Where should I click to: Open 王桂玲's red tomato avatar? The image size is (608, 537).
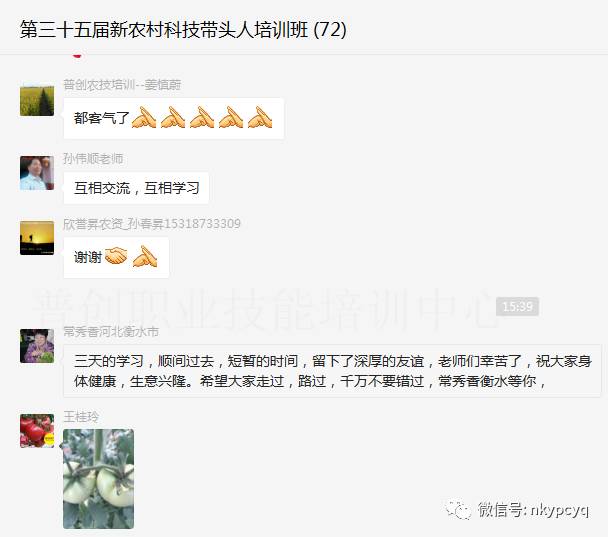37,431
